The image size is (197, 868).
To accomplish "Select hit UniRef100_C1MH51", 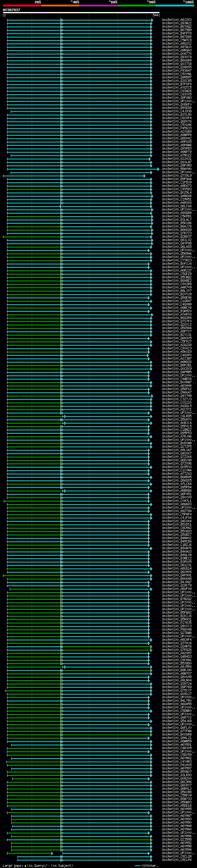I will [x=176, y=199].
